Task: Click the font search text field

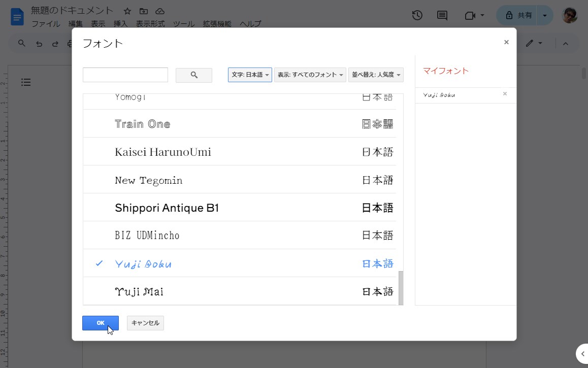Action: tap(125, 75)
